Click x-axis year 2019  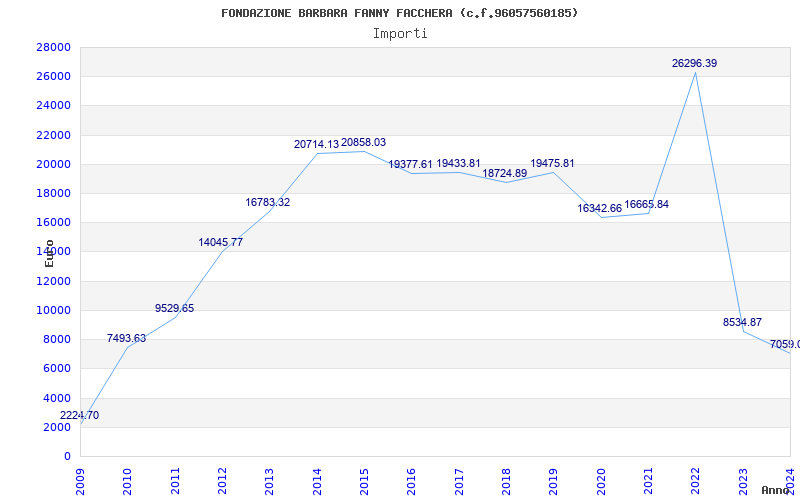click(x=554, y=481)
